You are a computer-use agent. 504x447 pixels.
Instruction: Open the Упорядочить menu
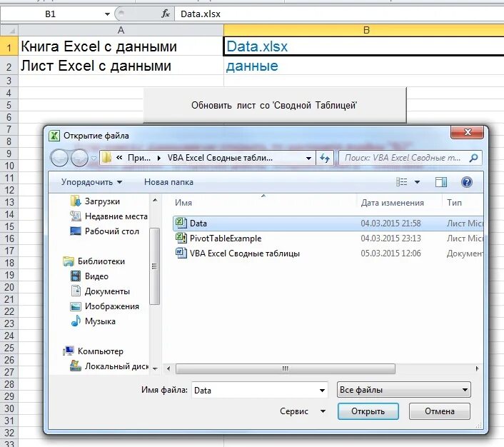(91, 182)
